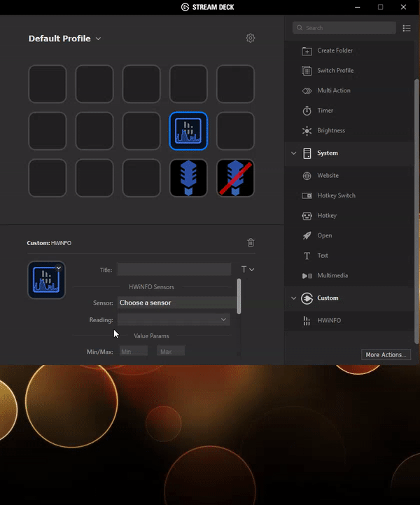Open the Default Profile dropdown
The width and height of the screenshot is (420, 505).
coord(64,39)
